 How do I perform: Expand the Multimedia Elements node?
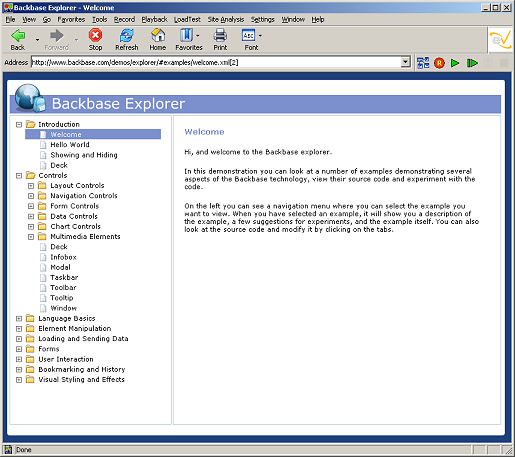(31, 237)
